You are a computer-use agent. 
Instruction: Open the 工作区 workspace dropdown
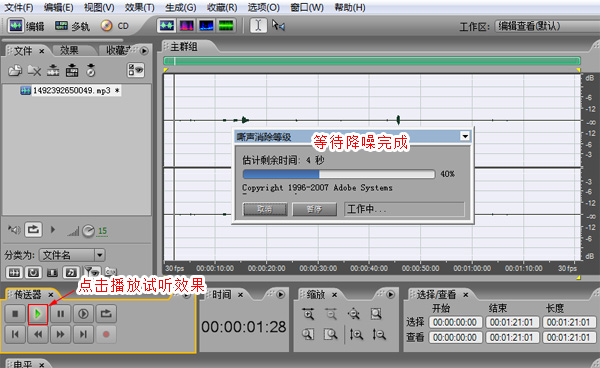(547, 26)
